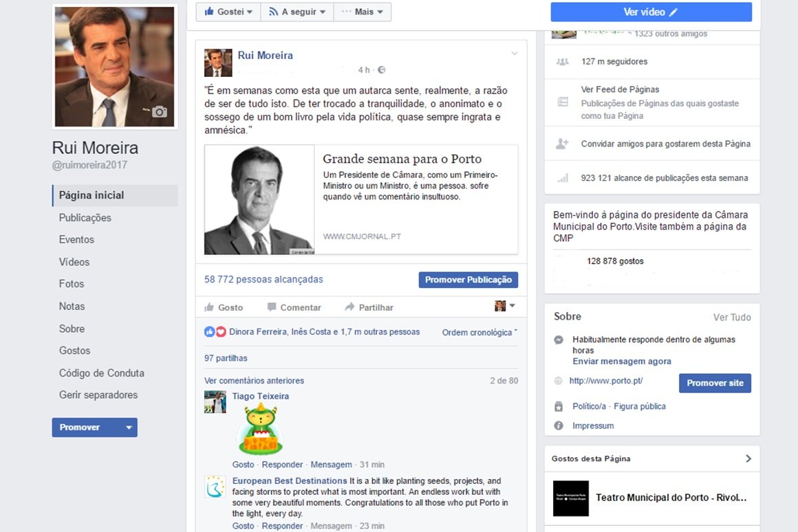Click the pencil icon on Ver vídeo

pyautogui.click(x=673, y=12)
